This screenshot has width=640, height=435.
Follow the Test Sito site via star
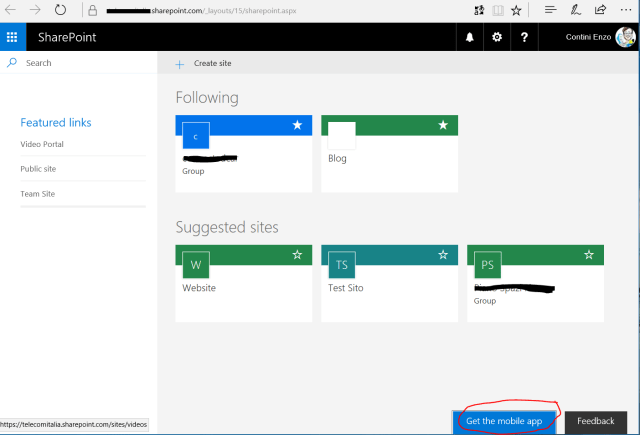pyautogui.click(x=443, y=255)
